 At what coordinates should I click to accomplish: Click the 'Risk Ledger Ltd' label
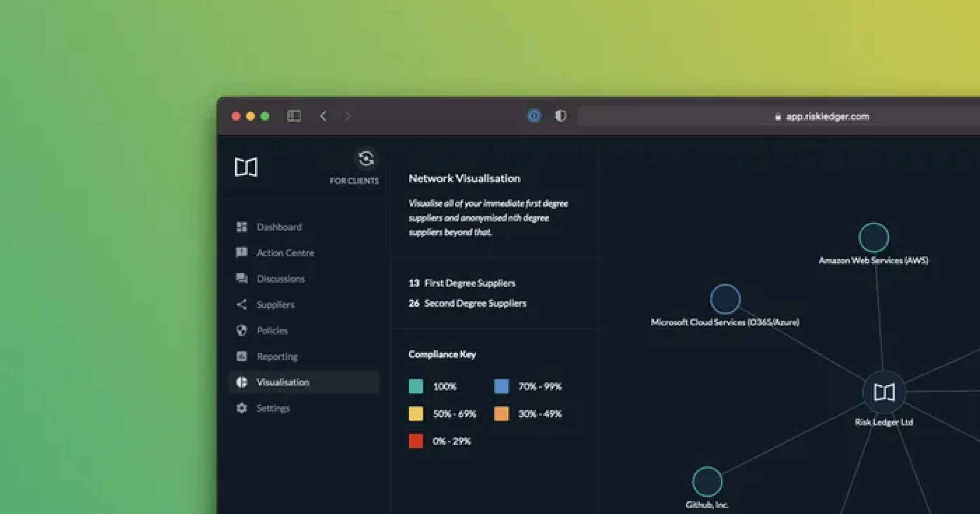click(x=884, y=422)
